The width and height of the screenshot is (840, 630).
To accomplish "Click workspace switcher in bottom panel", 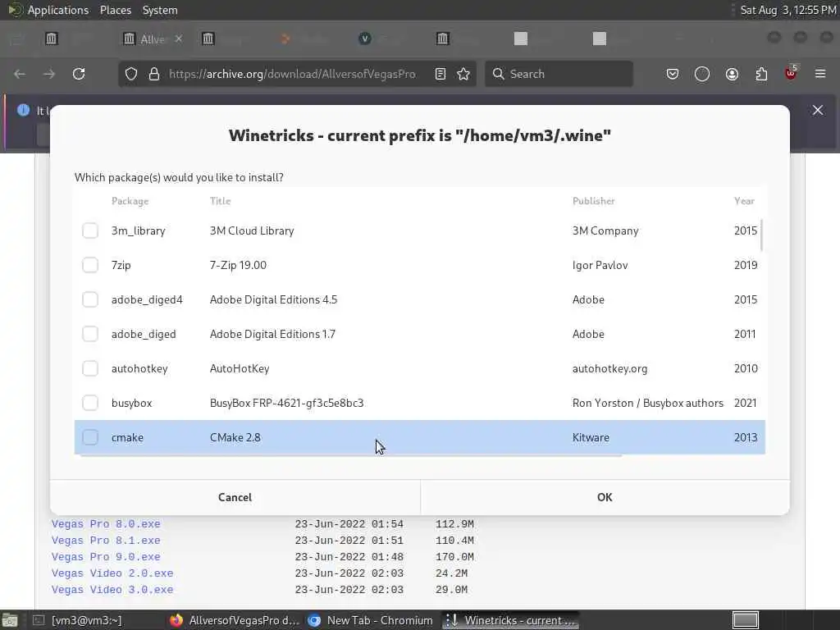I will 746,620.
